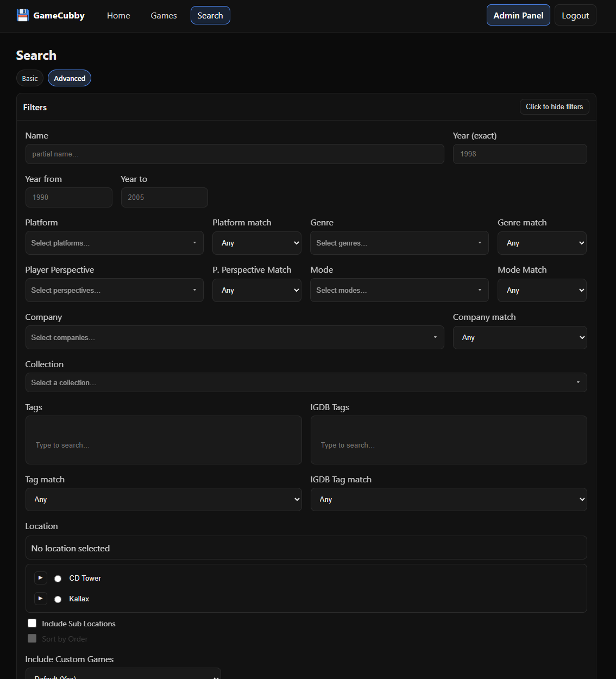Screen dimensions: 616x679
Task: Click the Logout button
Action: point(575,15)
